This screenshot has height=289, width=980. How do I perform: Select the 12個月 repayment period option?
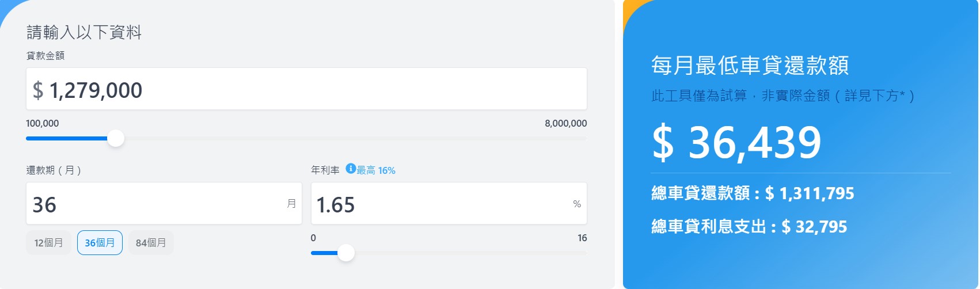tap(48, 243)
